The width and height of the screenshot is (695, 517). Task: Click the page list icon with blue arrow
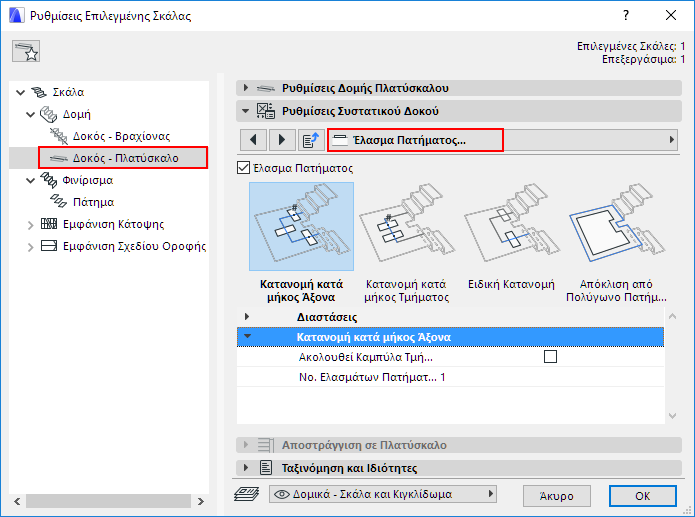pos(311,140)
